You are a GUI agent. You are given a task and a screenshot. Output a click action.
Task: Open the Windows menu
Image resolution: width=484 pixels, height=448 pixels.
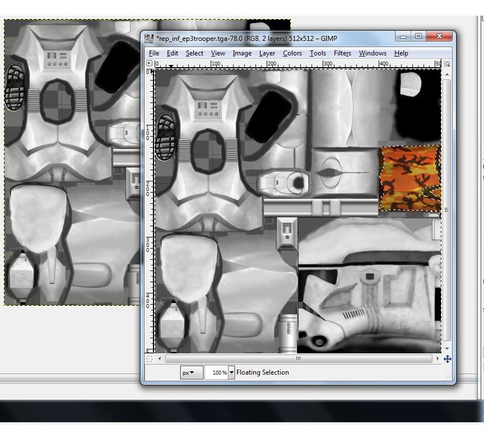[373, 53]
